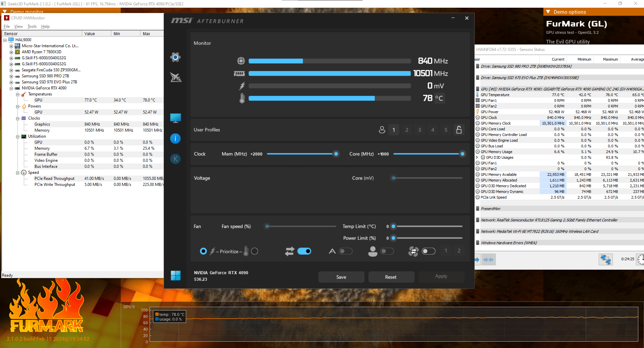Viewport: 644px width, 348px height.
Task: Click the link arrows icon in Fan section
Action: point(289,251)
